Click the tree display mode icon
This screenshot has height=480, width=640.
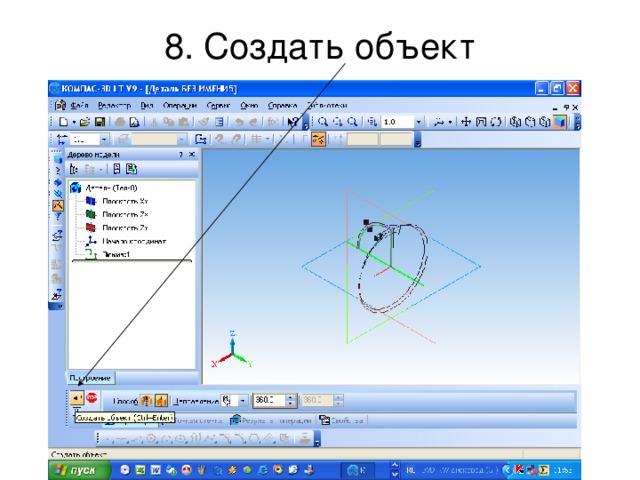click(74, 169)
